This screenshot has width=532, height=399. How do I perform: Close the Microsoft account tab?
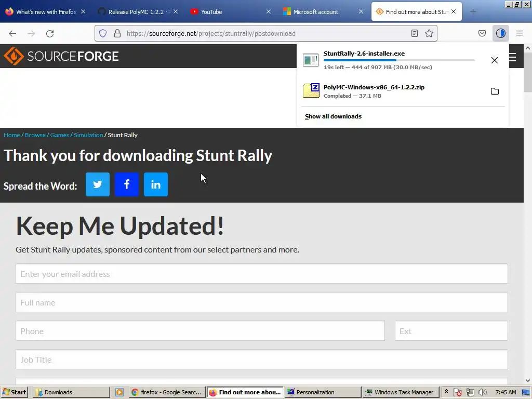[x=361, y=11]
